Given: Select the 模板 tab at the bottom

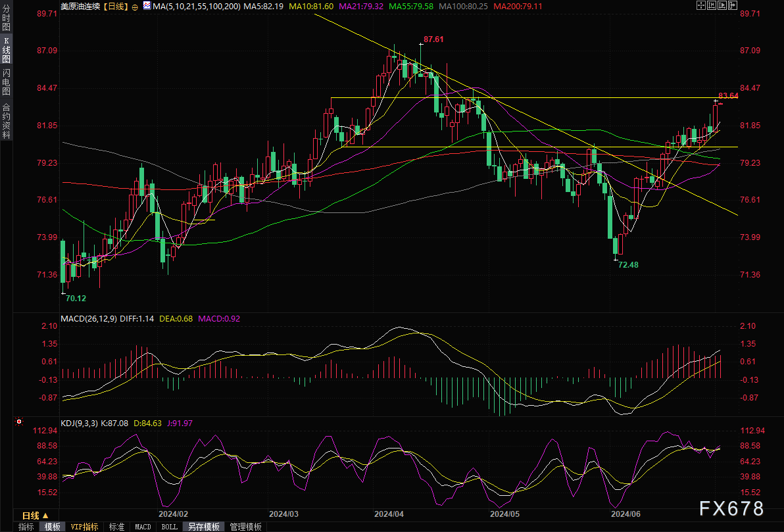Looking at the screenshot, I should [x=52, y=527].
